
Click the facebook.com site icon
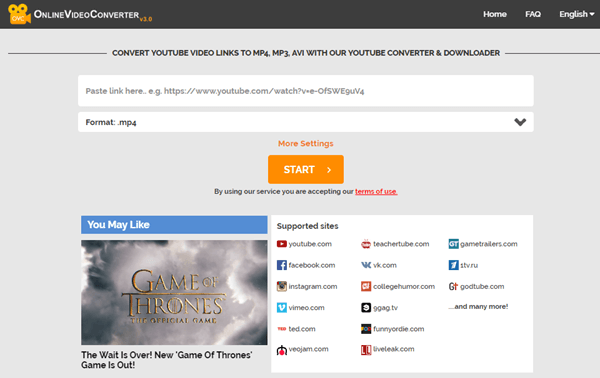point(282,265)
